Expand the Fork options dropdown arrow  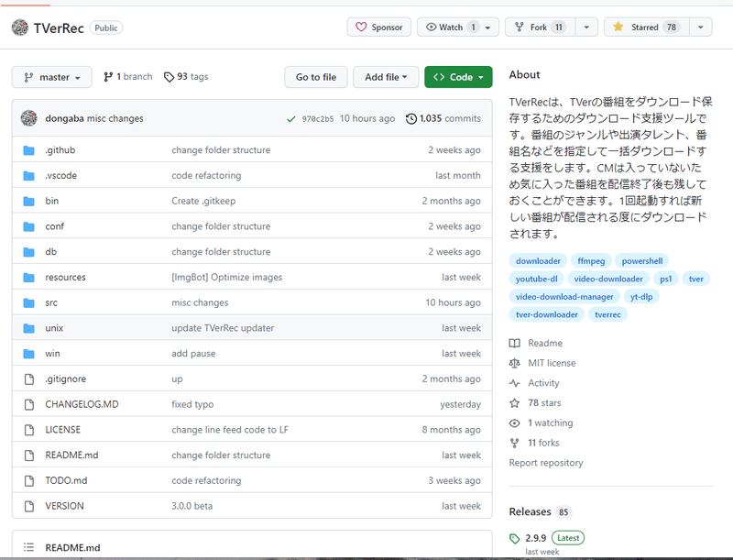[x=586, y=27]
